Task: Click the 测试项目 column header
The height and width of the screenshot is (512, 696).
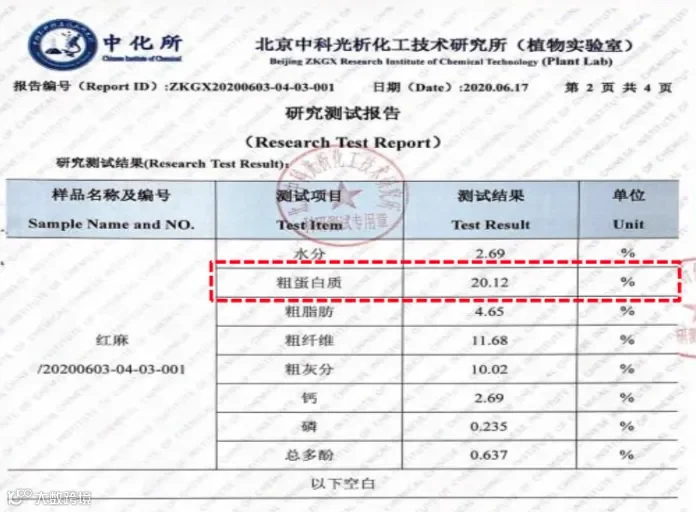Action: (x=309, y=195)
